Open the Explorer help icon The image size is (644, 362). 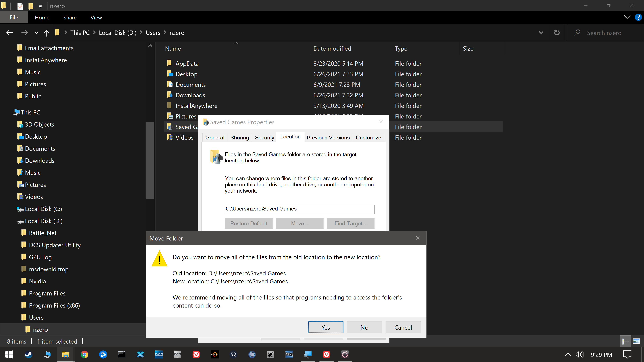point(638,17)
